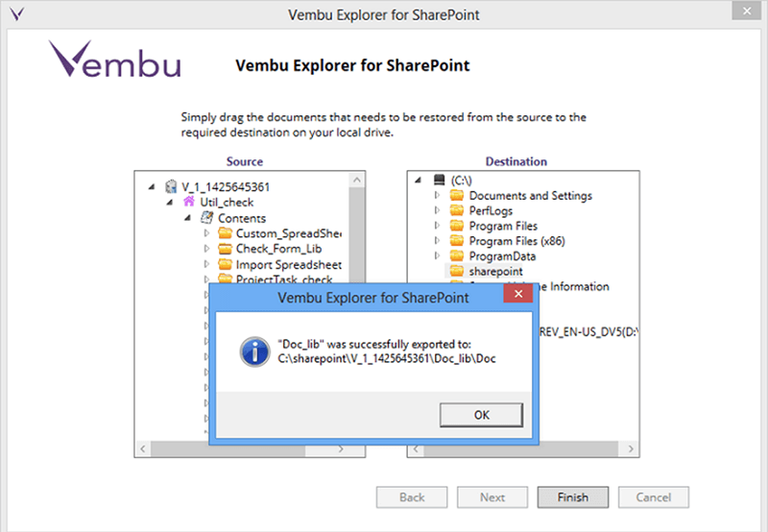
Task: Click the Finish button
Action: click(572, 497)
